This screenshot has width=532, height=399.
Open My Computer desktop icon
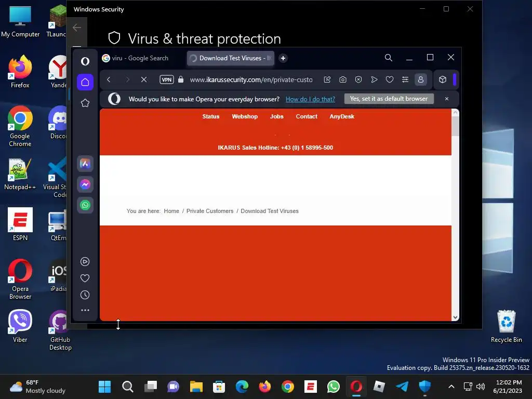point(20,21)
